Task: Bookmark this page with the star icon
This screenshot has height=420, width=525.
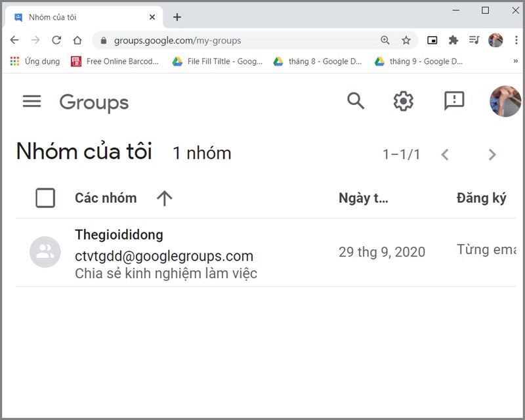Action: [406, 40]
